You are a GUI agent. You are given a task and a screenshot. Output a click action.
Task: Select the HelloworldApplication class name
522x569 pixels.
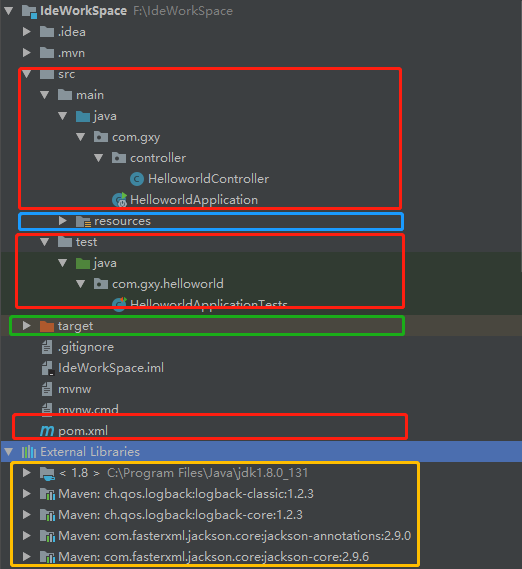coord(194,200)
